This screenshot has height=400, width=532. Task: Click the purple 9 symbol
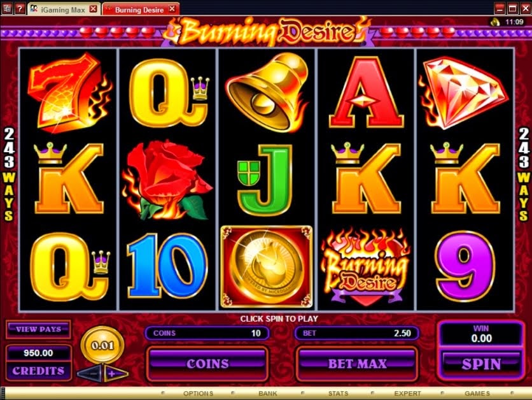466,266
